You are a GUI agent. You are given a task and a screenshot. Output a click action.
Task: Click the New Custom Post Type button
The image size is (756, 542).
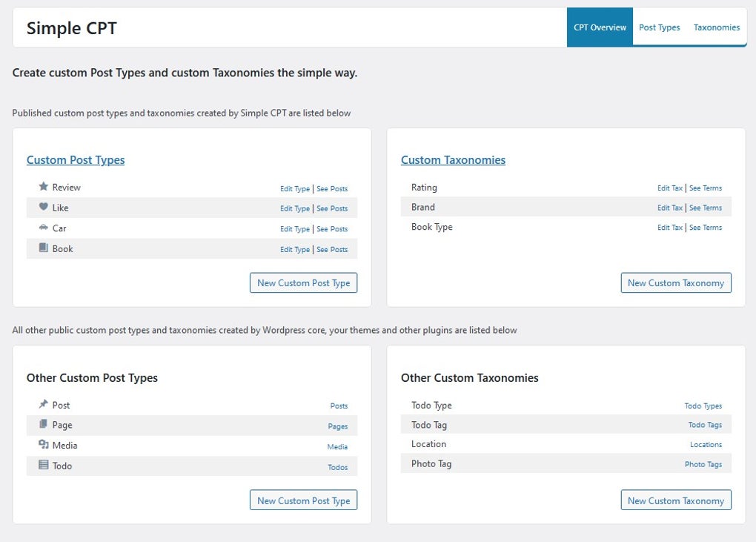coord(303,282)
